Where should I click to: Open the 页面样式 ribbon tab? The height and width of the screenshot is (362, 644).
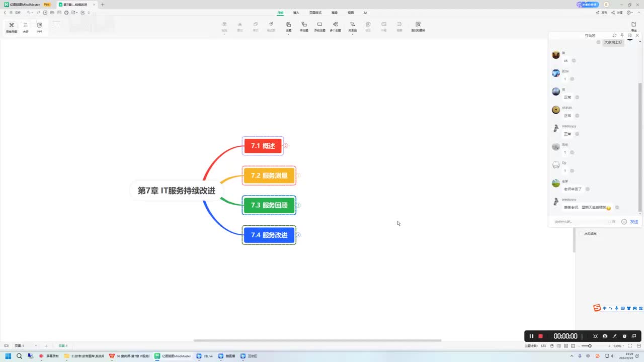[315, 13]
